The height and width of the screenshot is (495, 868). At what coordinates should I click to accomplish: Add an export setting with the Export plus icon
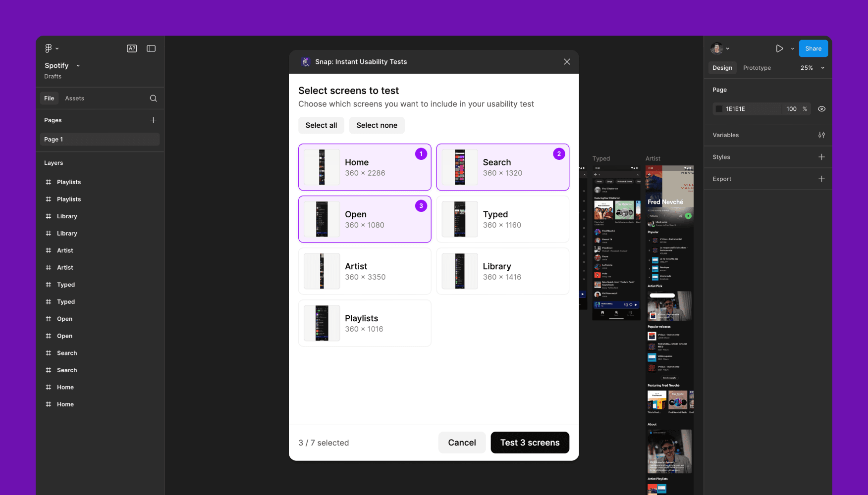click(x=822, y=179)
